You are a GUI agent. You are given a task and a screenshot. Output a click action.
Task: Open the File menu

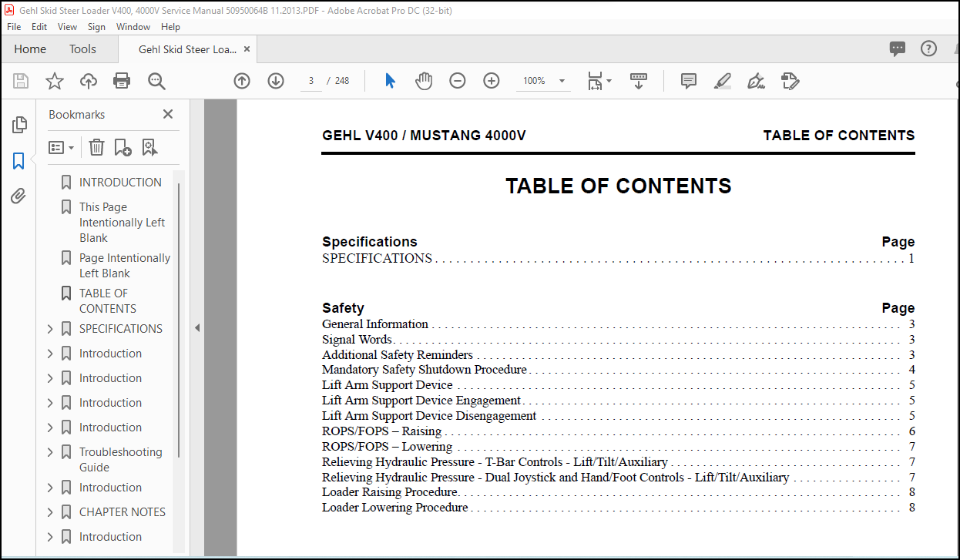[x=14, y=26]
